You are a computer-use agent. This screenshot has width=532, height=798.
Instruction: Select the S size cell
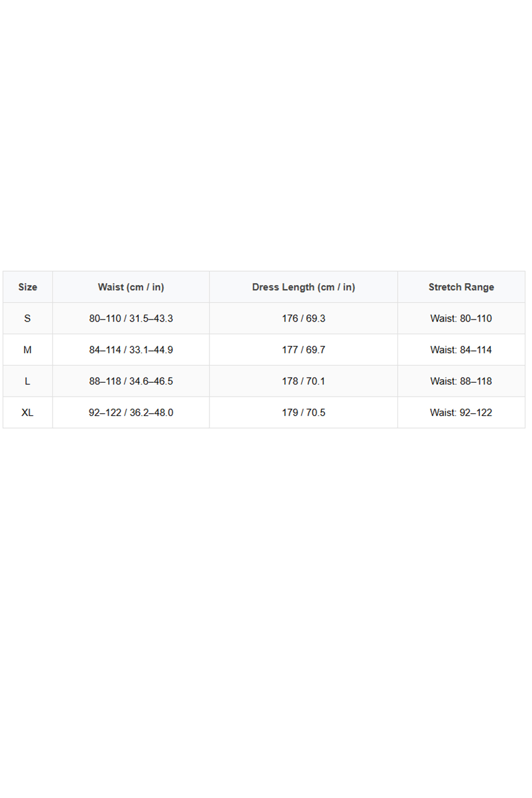[x=27, y=318]
